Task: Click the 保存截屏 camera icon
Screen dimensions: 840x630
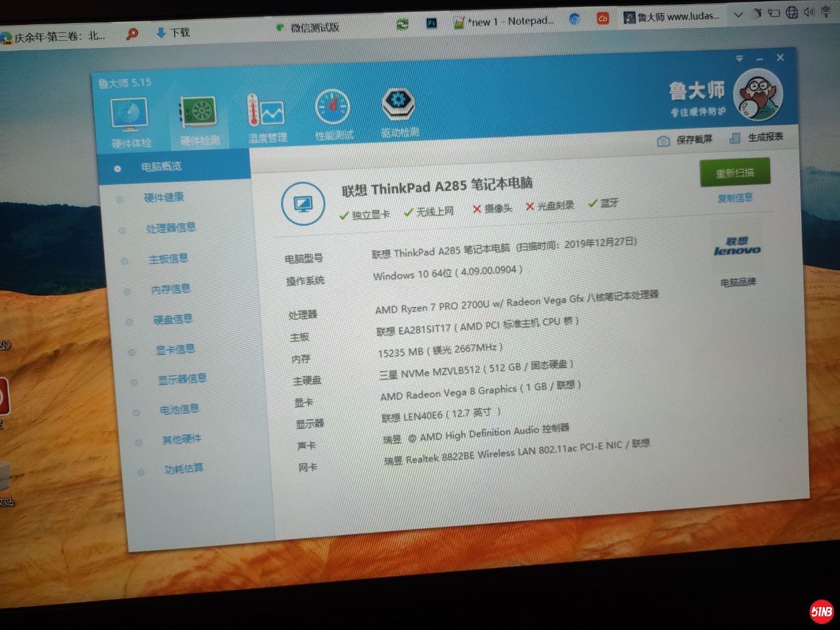Action: pyautogui.click(x=663, y=141)
